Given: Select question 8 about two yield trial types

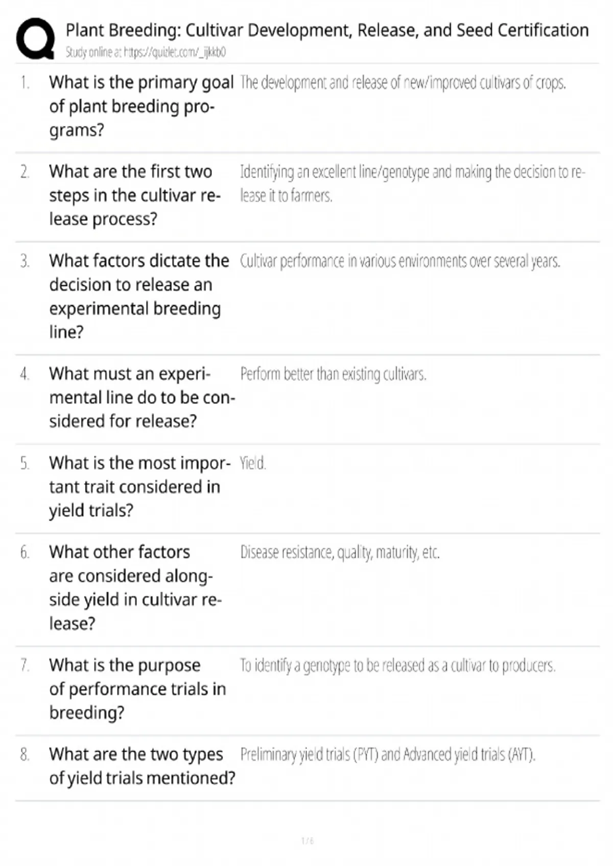Looking at the screenshot, I should [x=142, y=766].
